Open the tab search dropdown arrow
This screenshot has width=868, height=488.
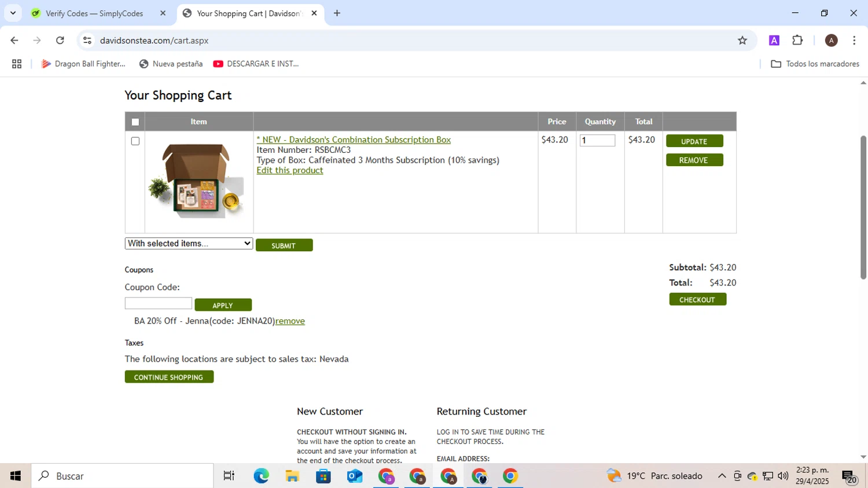(x=13, y=13)
